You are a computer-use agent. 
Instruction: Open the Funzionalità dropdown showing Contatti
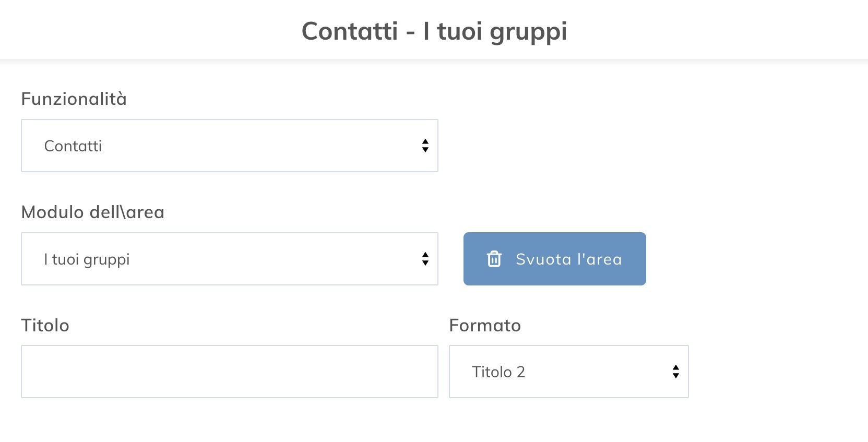coord(230,146)
